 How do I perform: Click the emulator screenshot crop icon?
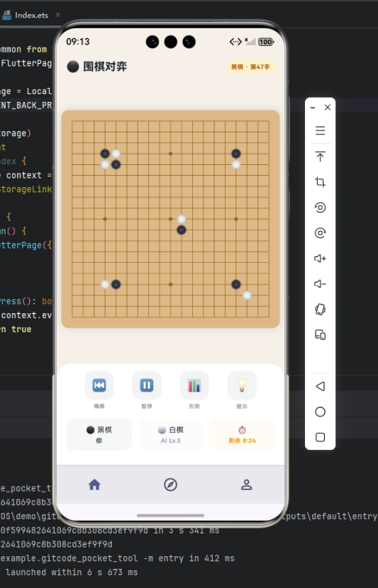coord(320,182)
